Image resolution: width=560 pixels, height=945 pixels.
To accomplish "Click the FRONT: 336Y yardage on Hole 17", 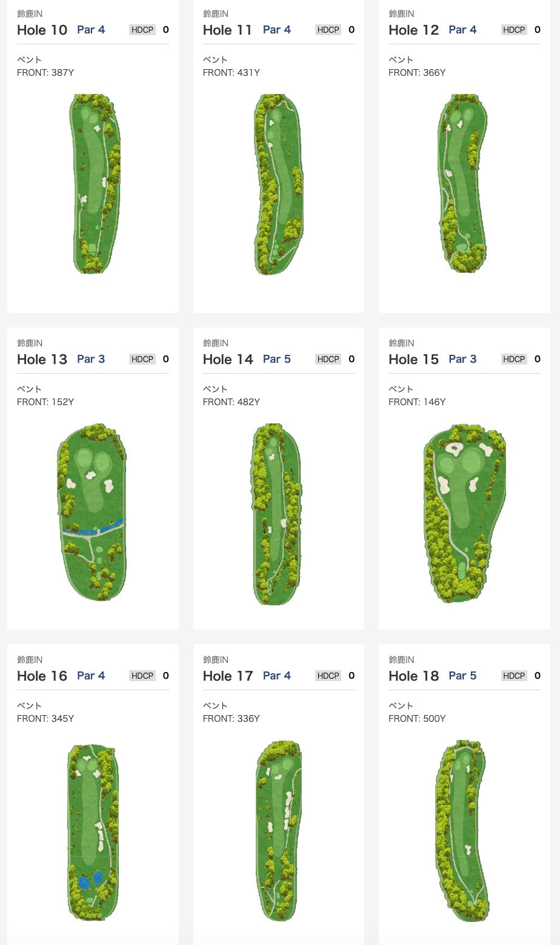I will 231,718.
